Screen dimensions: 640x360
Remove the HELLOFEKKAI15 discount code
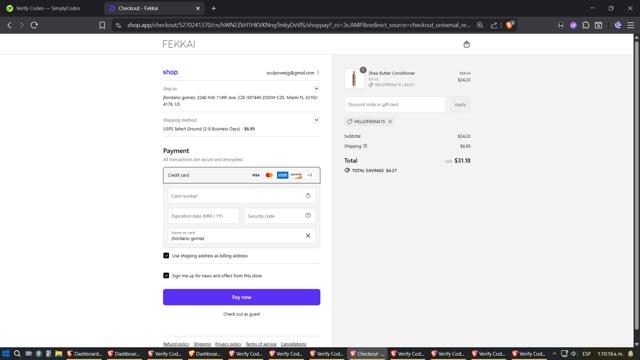pos(390,122)
